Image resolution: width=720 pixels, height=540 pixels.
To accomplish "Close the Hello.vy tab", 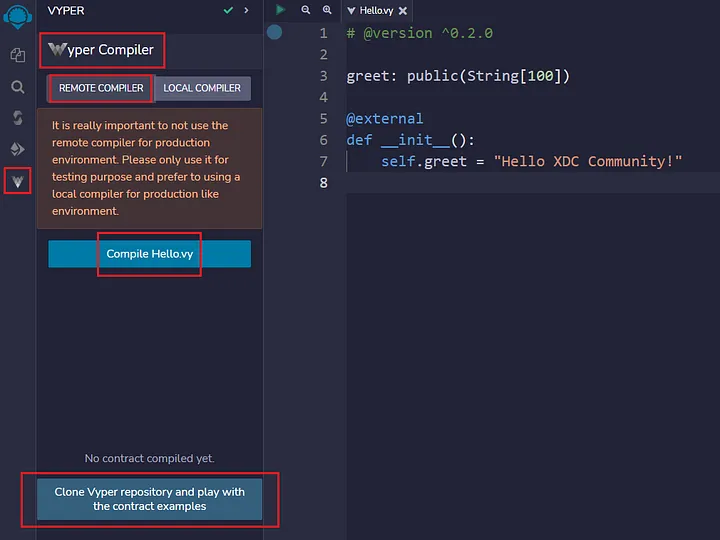I will click(402, 11).
